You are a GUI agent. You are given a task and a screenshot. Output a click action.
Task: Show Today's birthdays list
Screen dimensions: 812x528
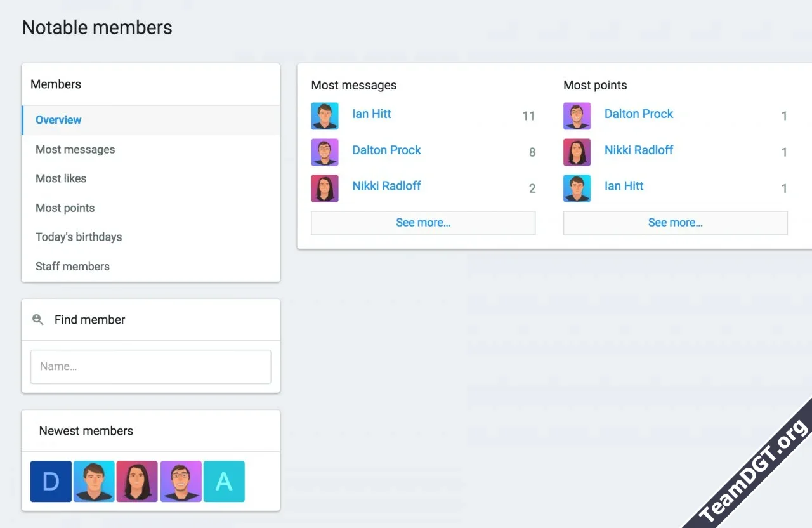coord(79,237)
